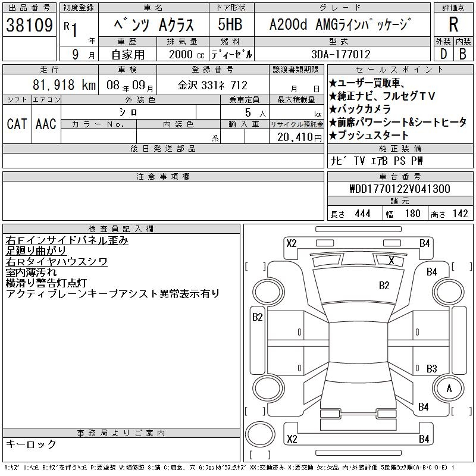Select registration number 金沢 331ネ 712
This screenshot has width=476, height=476.
point(212,85)
